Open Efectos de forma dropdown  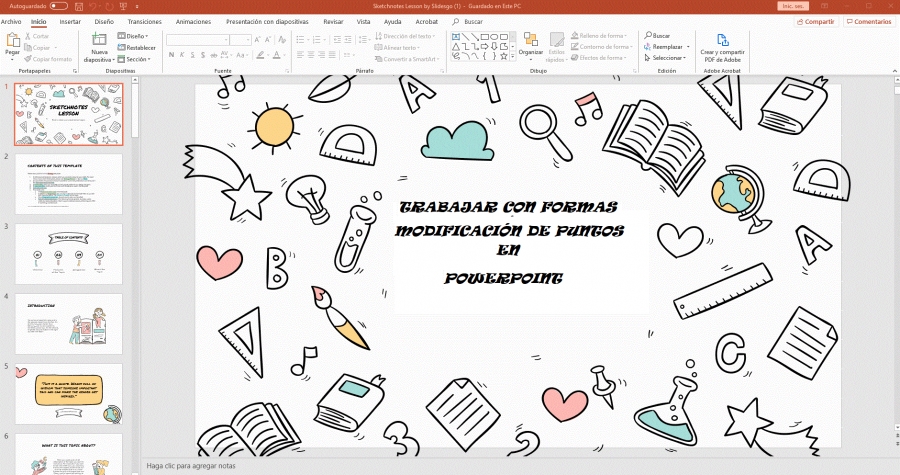(599, 58)
